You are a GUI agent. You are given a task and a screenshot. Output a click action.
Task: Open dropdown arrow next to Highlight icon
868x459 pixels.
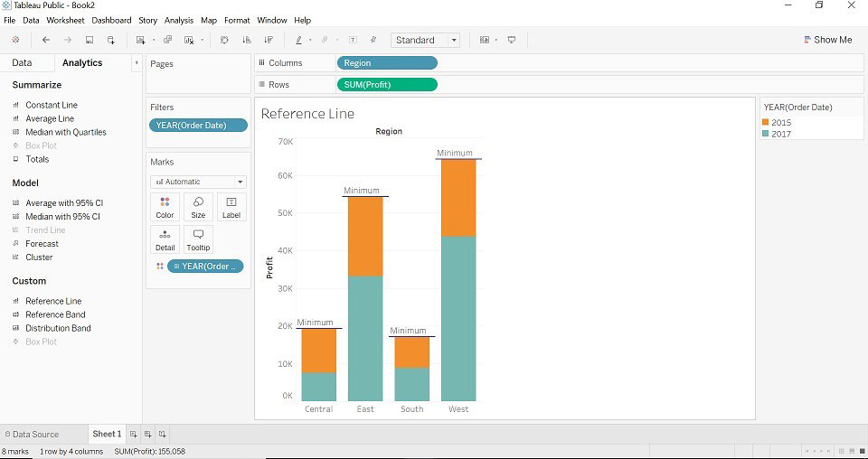click(x=310, y=40)
